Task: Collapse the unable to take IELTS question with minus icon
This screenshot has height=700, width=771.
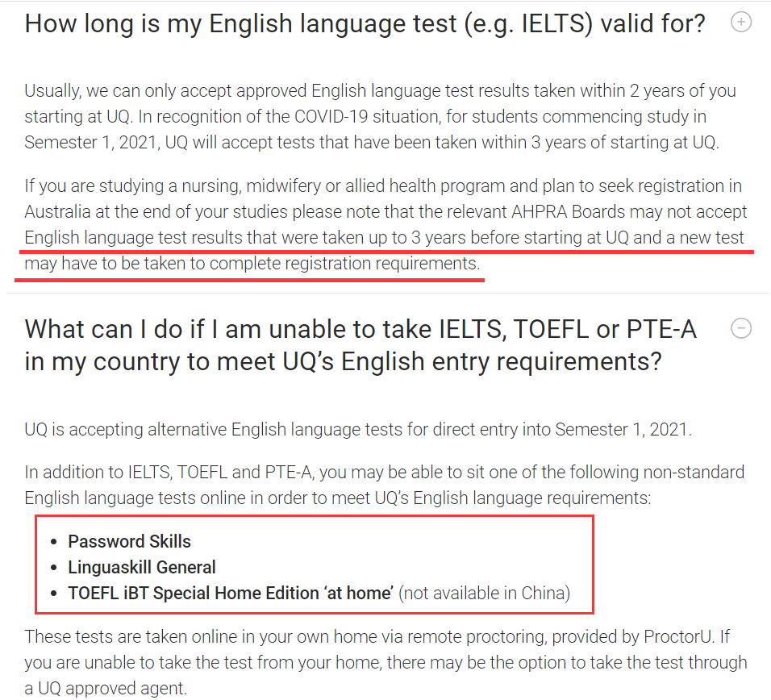Action: tap(740, 328)
